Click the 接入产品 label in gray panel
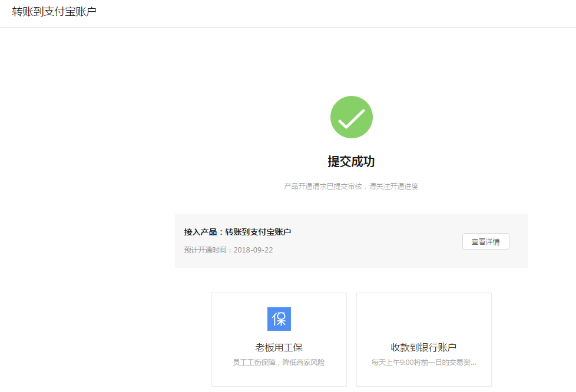Screen dimensions: 576x392 click(x=201, y=232)
